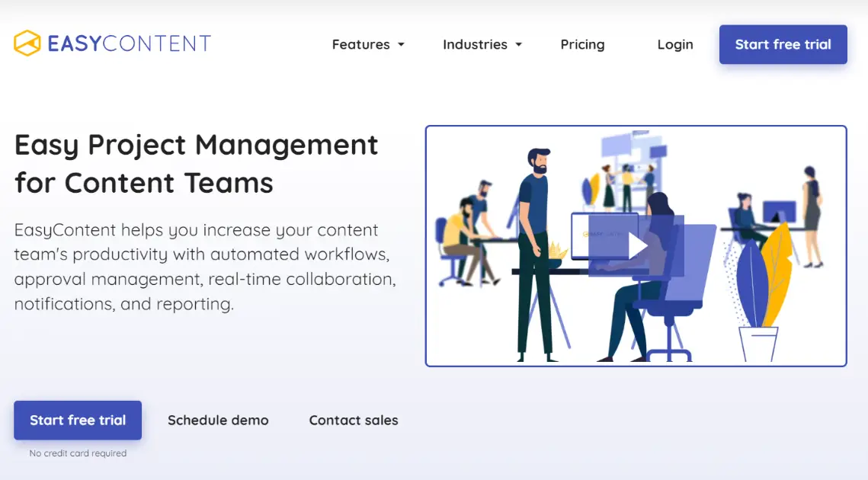The height and width of the screenshot is (480, 868).
Task: Click the Start free trial button below the hero
Action: [x=77, y=420]
